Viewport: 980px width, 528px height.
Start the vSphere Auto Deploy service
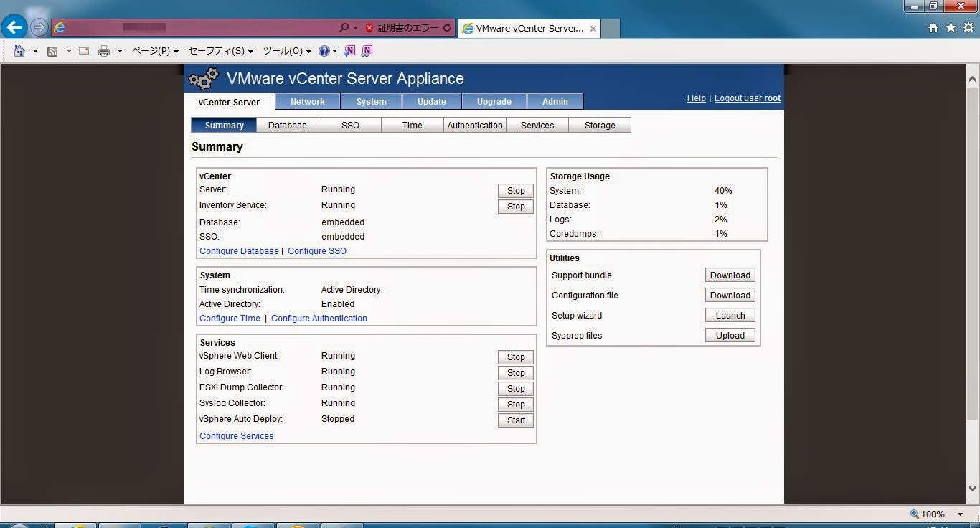516,420
